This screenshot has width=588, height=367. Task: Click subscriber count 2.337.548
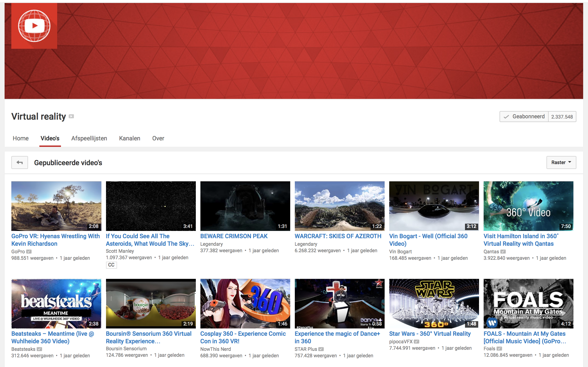562,117
